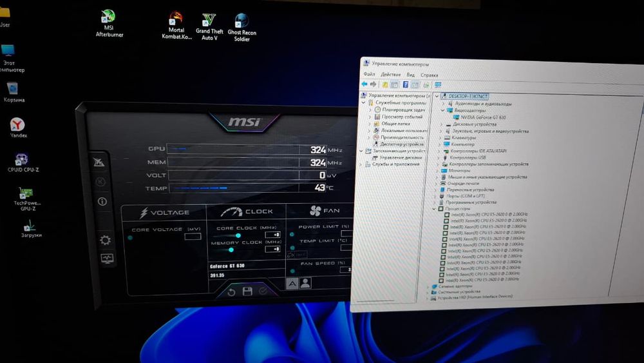Open Afterburner settings gear
The height and width of the screenshot is (363, 644).
(x=105, y=240)
